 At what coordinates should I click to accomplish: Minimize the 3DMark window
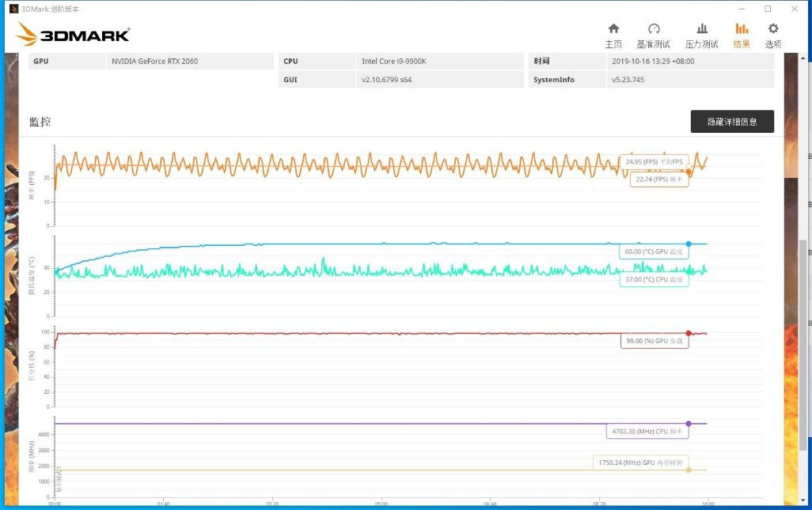click(x=740, y=9)
